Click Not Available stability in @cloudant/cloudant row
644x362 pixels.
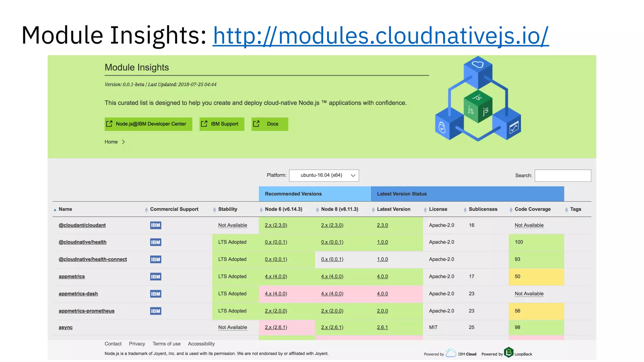point(233,225)
